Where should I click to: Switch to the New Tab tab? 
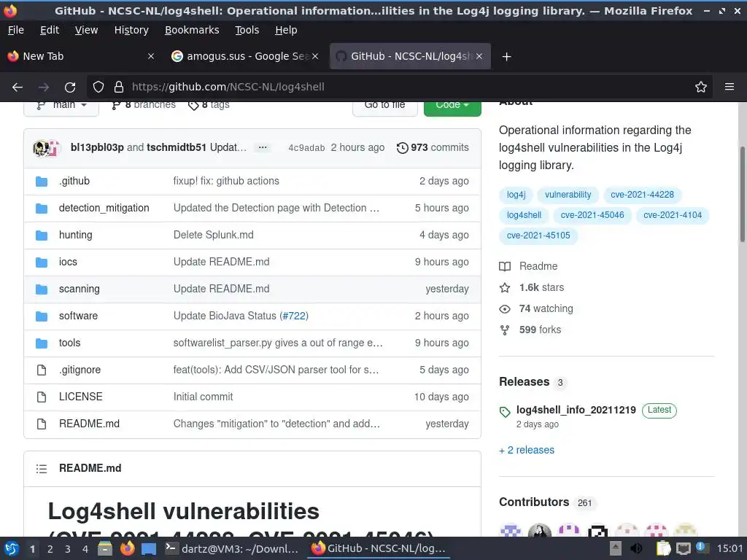point(81,56)
